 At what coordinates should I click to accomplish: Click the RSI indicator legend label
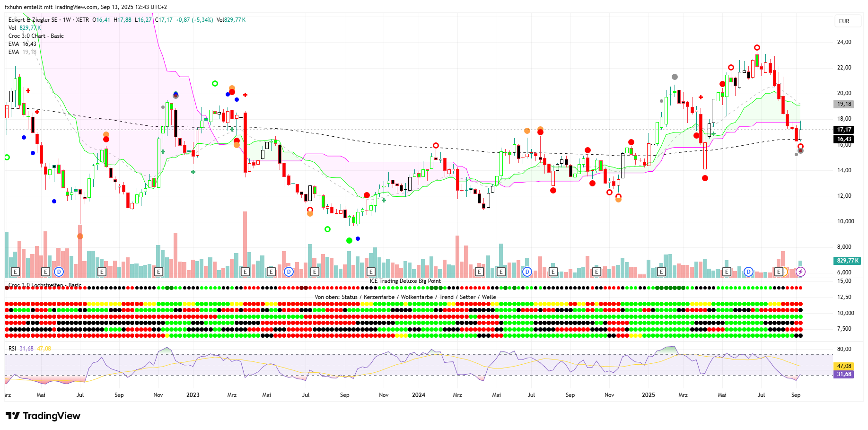coord(12,349)
